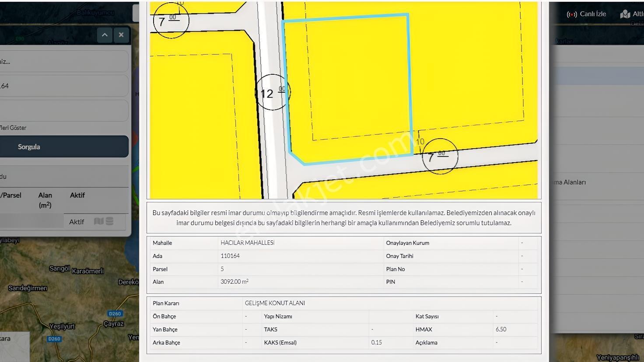Screen dimensions: 644x362
Task: Click the Karaömerli place label on the map
Action: pos(87,271)
